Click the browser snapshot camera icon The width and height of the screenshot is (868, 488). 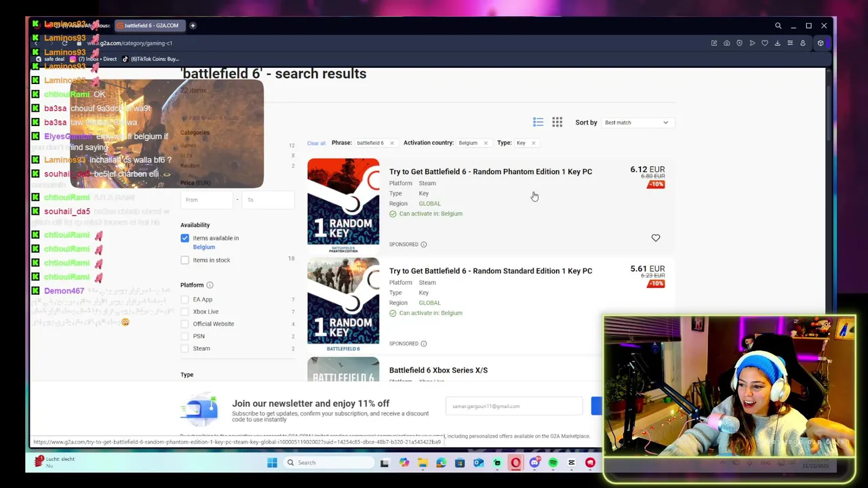pos(727,43)
